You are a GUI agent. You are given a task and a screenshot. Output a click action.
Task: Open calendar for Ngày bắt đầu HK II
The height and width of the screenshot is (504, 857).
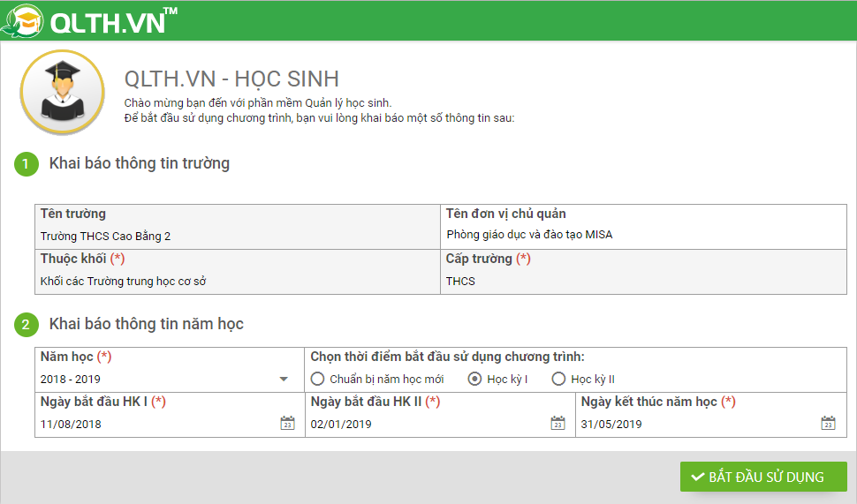[557, 424]
